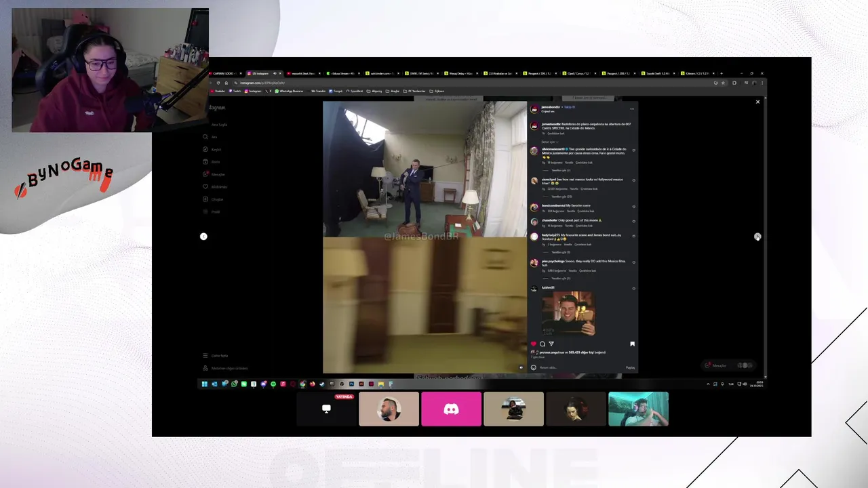868x488 pixels.
Task: Like zioncitynd comment heart
Action: (x=634, y=180)
